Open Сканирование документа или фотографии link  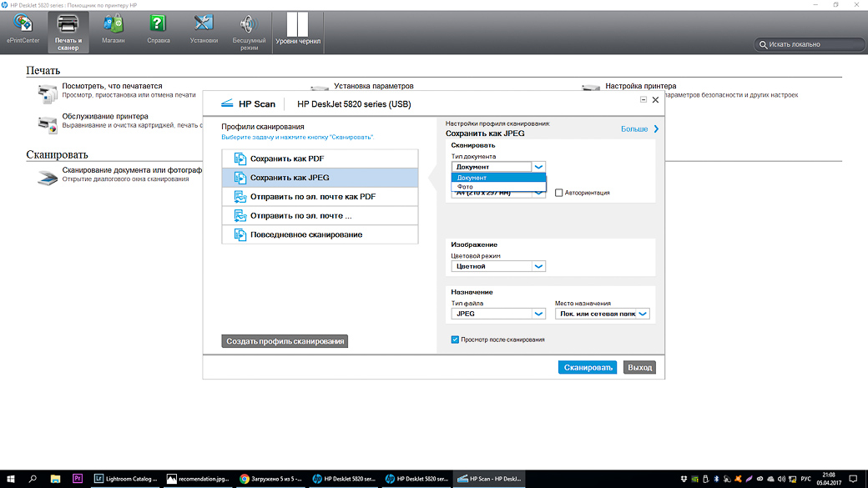click(132, 170)
